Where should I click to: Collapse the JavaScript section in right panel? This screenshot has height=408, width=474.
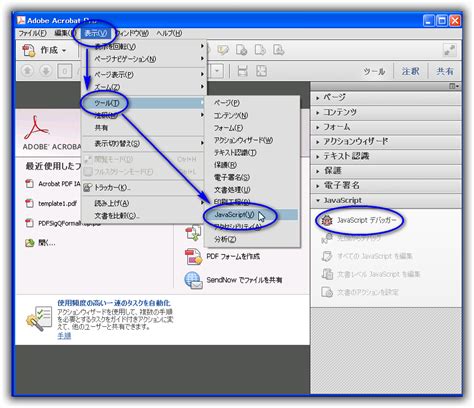[386, 200]
